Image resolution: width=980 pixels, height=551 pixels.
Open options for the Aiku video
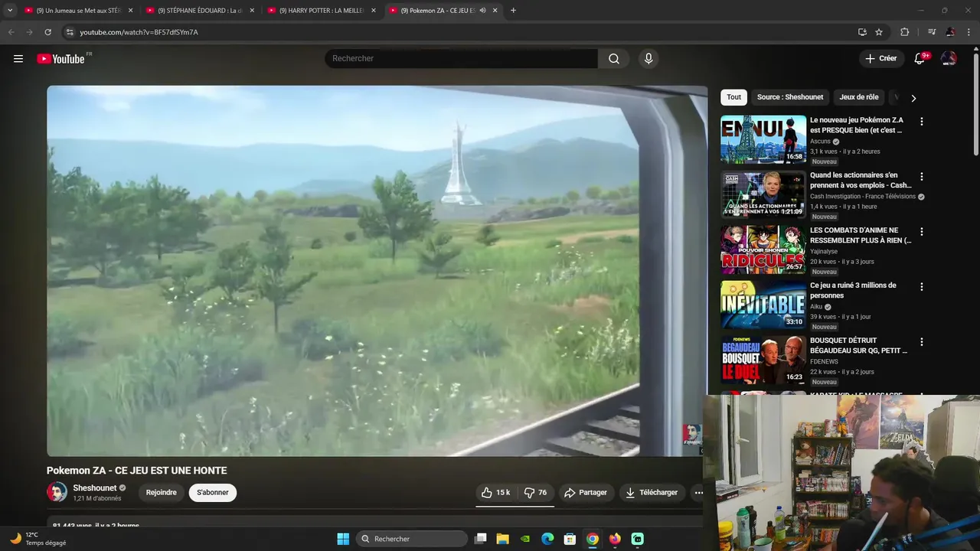(922, 287)
